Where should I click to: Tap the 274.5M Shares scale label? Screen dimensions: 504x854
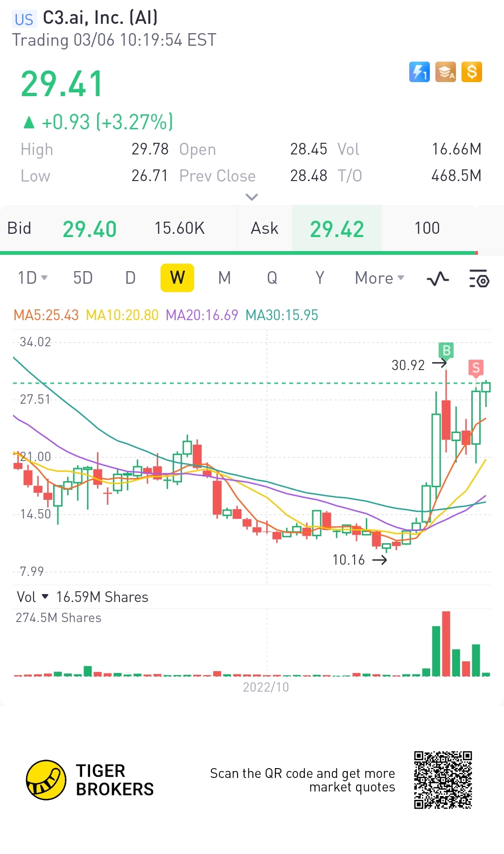pyautogui.click(x=58, y=617)
